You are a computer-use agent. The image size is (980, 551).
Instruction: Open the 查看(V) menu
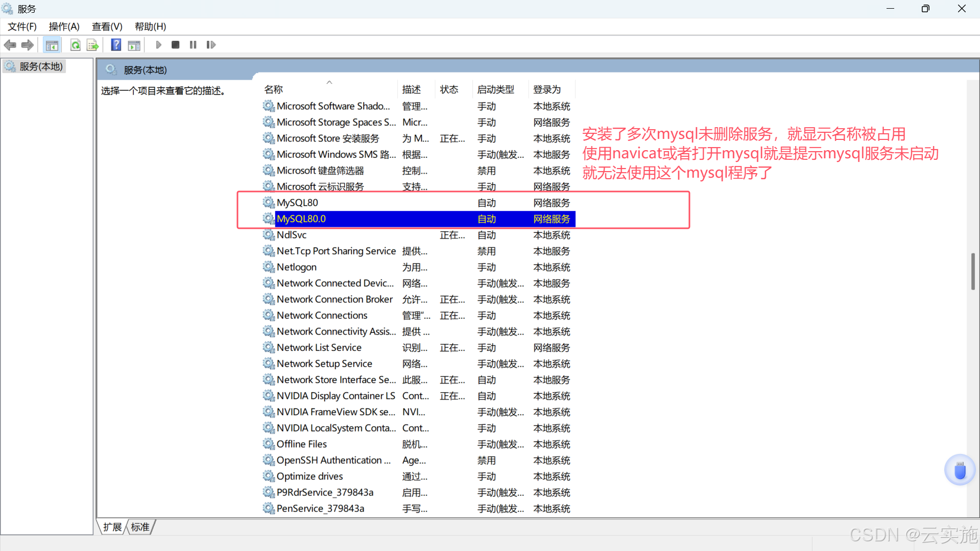coord(107,27)
